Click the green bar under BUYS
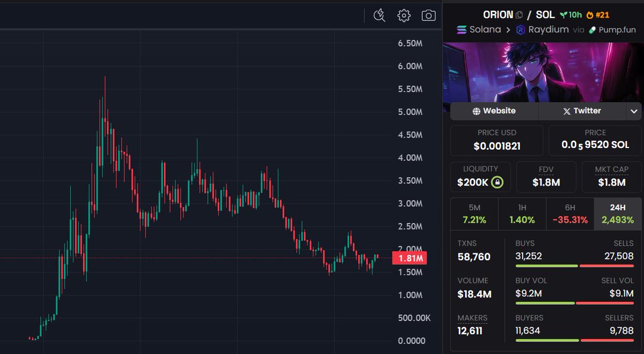644x354 pixels. (x=547, y=265)
